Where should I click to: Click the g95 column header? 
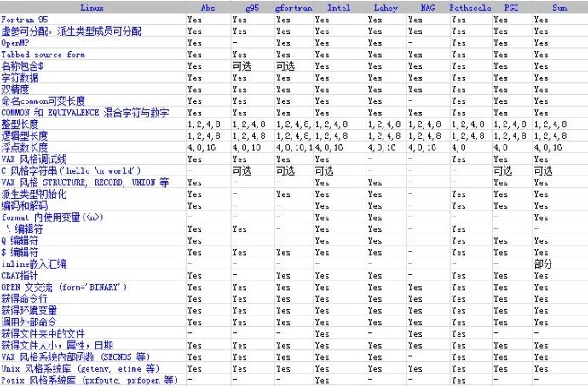click(x=252, y=8)
